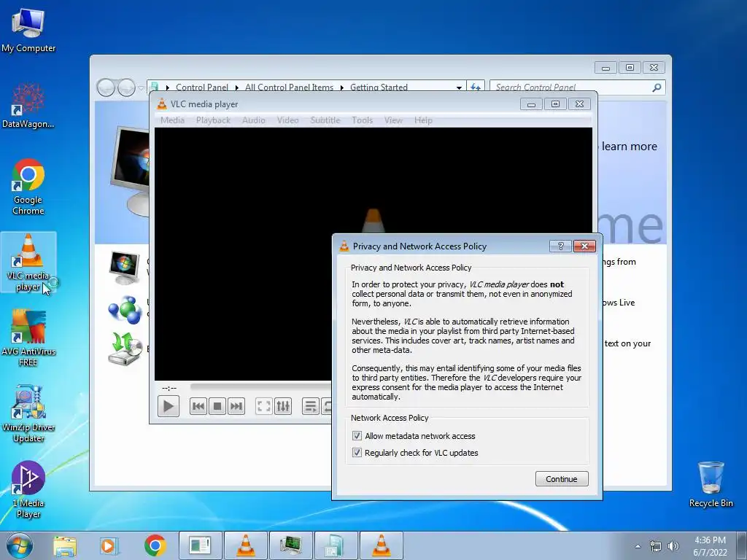Stop playback in VLC

(217, 406)
